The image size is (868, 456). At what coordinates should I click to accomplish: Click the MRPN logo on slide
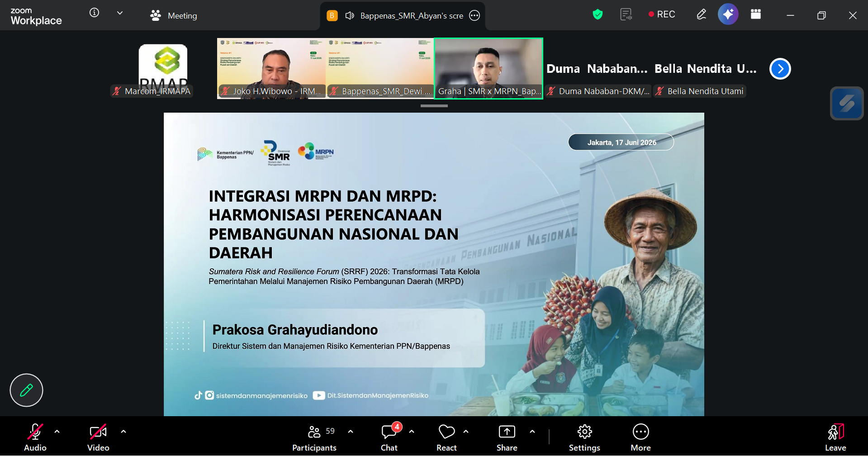click(316, 152)
